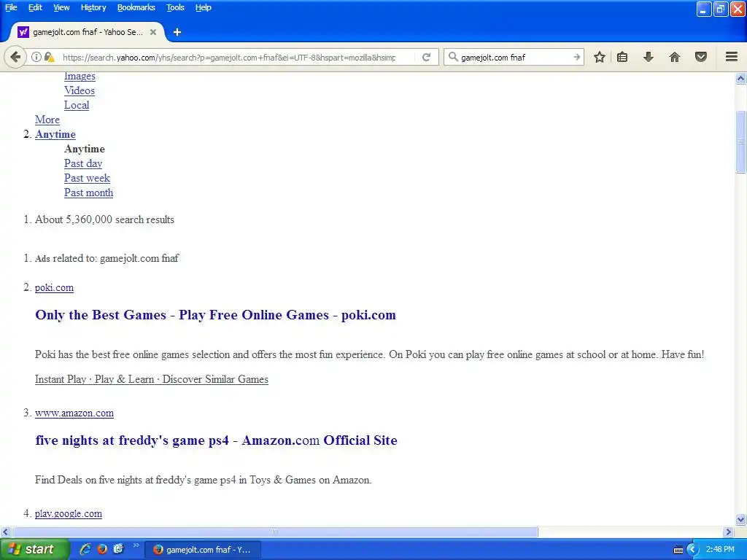This screenshot has height=560, width=747.
Task: Launch Firefox from quick launch bar
Action: click(x=102, y=549)
